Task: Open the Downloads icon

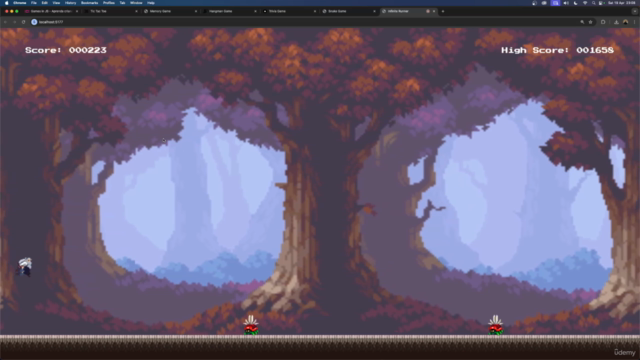Action: tap(616, 22)
